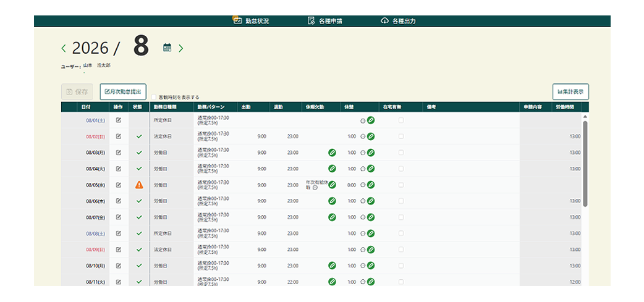Edit icon in 操作 for 08/03(月)
The height and width of the screenshot is (302, 644).
(118, 153)
